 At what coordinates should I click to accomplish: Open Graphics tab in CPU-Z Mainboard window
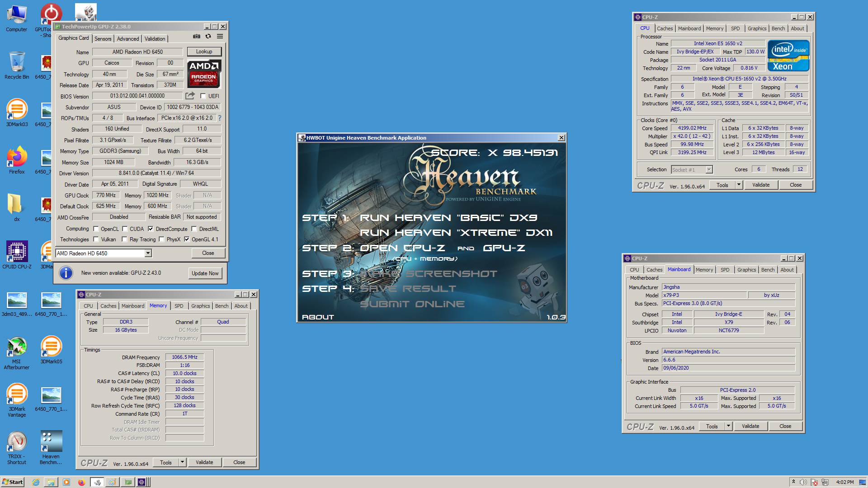(746, 270)
